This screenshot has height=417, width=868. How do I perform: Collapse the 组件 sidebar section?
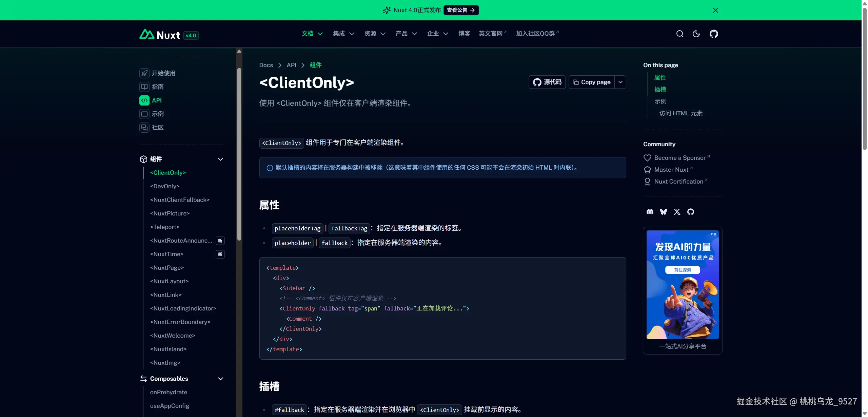click(x=220, y=159)
